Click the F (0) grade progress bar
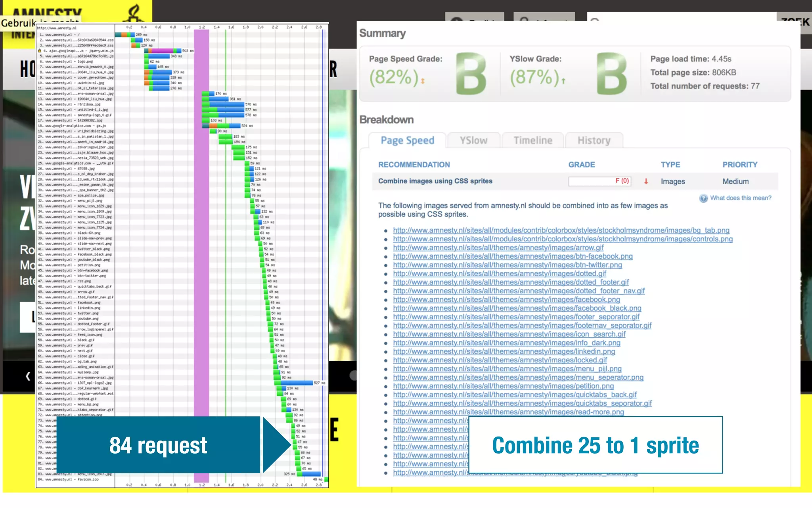Image resolution: width=812 pixels, height=508 pixels. point(599,181)
